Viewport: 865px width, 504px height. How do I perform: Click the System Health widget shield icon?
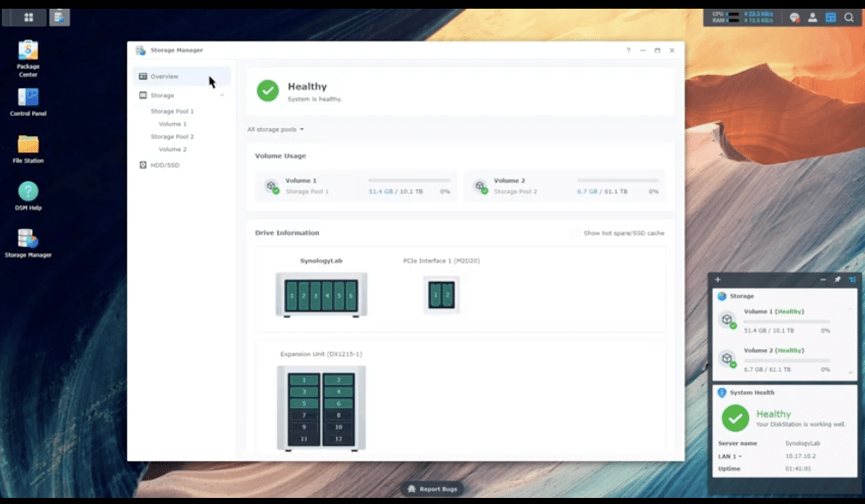click(x=721, y=393)
